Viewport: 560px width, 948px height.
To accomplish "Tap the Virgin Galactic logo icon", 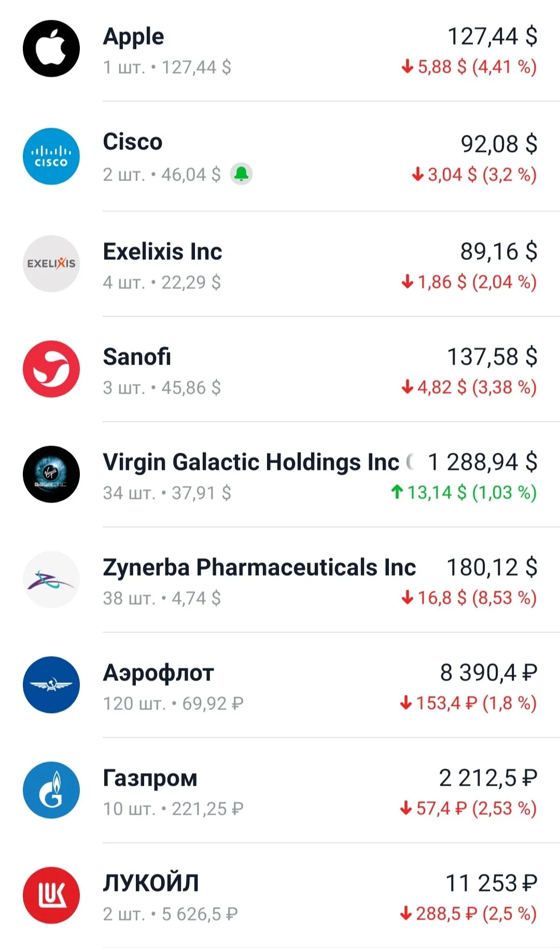I will pyautogui.click(x=51, y=474).
